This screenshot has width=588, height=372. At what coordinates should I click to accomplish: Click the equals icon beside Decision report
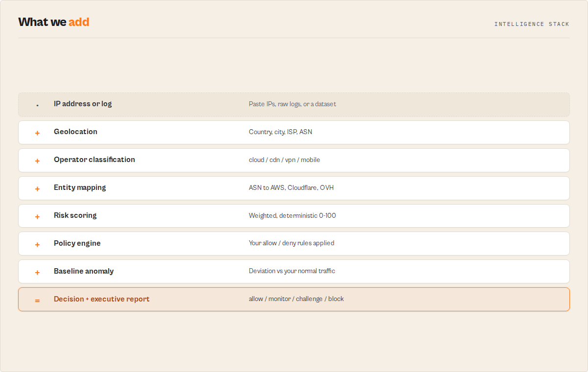(x=37, y=301)
